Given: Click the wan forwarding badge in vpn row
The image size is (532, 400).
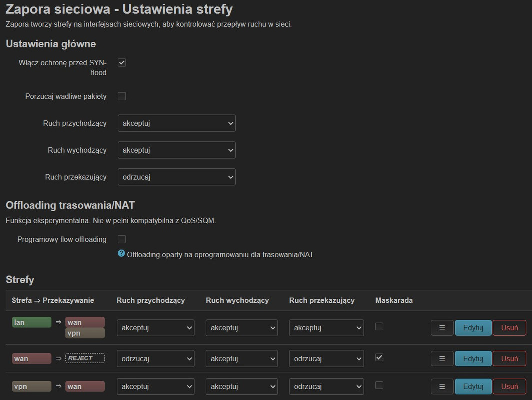Looking at the screenshot, I should 85,386.
